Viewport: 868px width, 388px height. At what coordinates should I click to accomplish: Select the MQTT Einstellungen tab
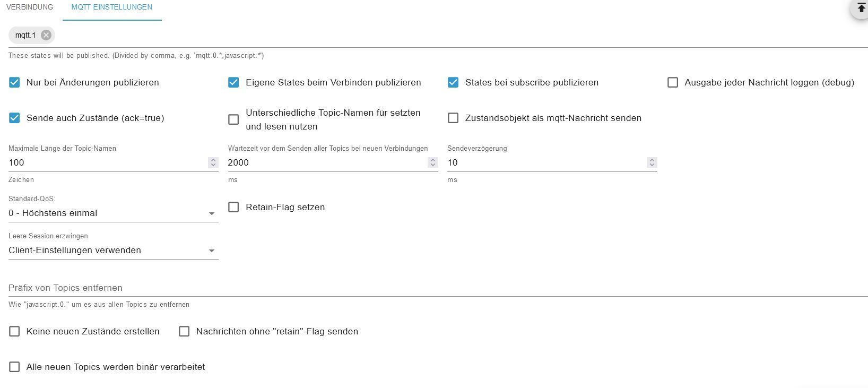click(x=112, y=7)
